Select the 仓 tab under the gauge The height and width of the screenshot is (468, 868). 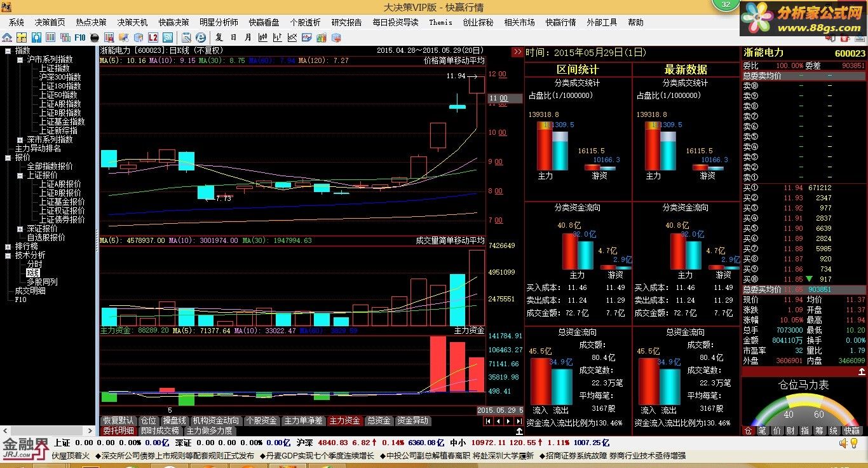pos(748,430)
